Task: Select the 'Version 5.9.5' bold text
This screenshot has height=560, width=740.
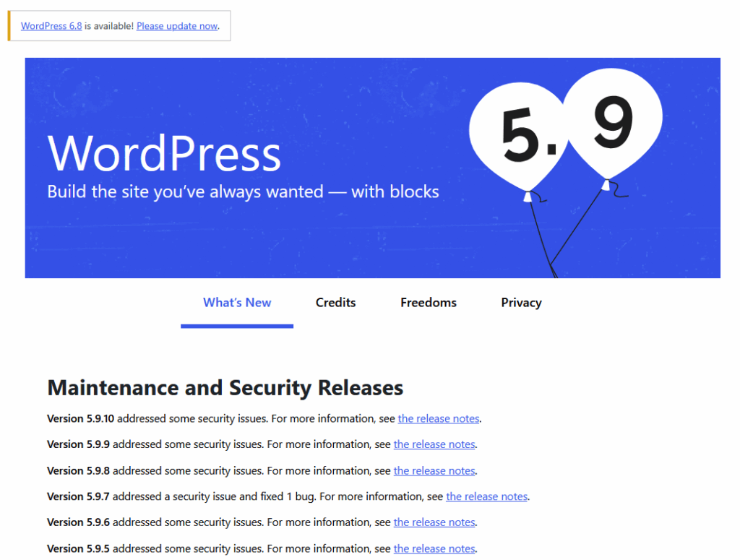Action: [x=78, y=549]
